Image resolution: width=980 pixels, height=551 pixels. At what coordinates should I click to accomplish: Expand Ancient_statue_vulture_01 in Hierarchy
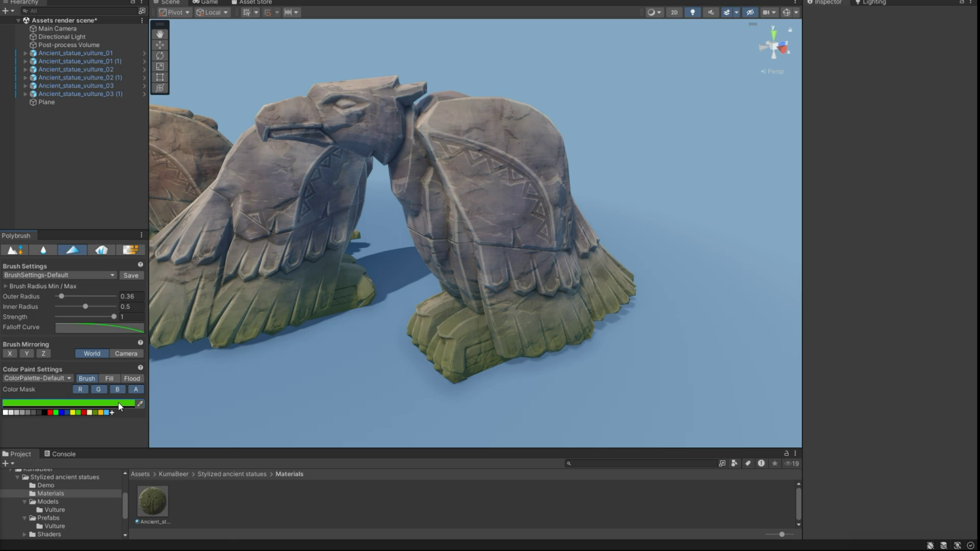[25, 53]
